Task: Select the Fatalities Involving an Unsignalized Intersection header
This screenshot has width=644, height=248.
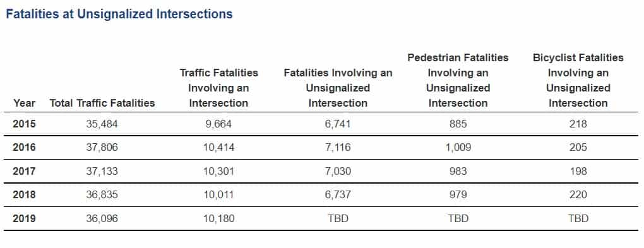Action: click(x=338, y=88)
